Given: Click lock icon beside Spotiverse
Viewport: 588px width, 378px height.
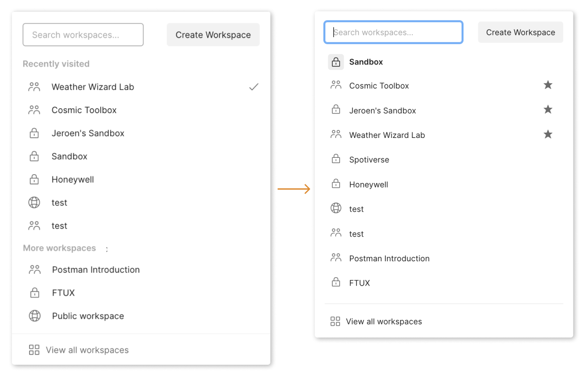Looking at the screenshot, I should pos(336,159).
